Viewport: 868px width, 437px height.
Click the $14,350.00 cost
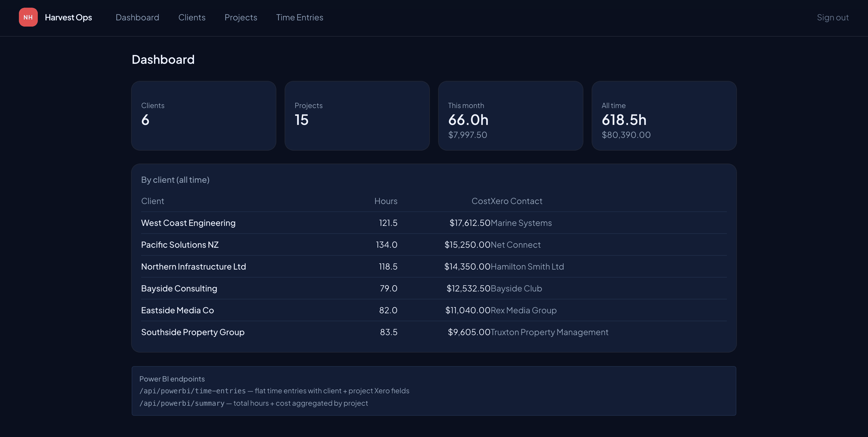tap(467, 267)
